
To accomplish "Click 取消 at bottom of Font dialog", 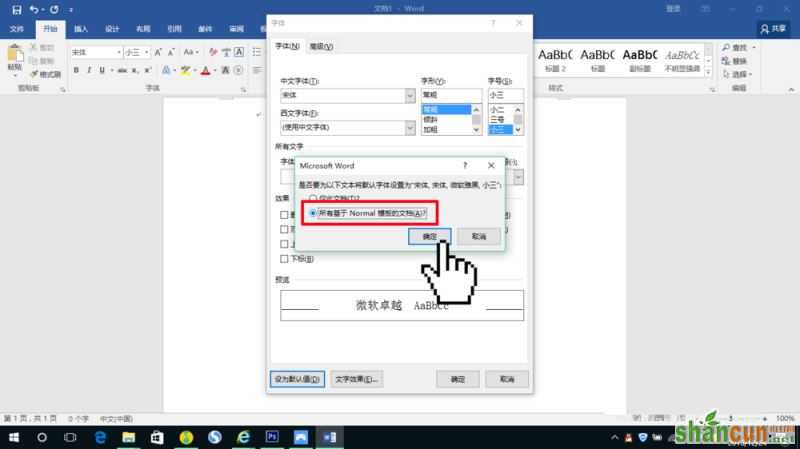I will (x=507, y=379).
